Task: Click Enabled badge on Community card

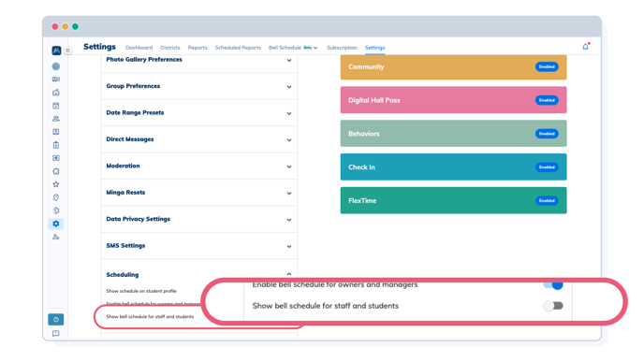Action: [x=547, y=66]
